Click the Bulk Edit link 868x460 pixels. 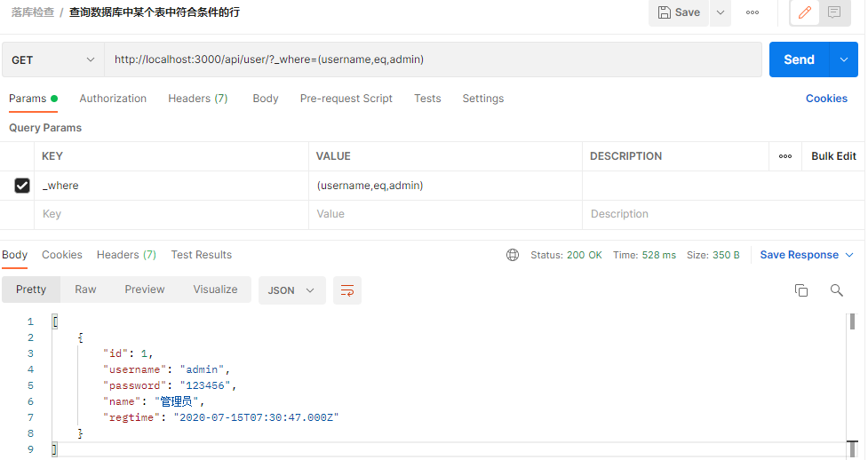pos(833,156)
